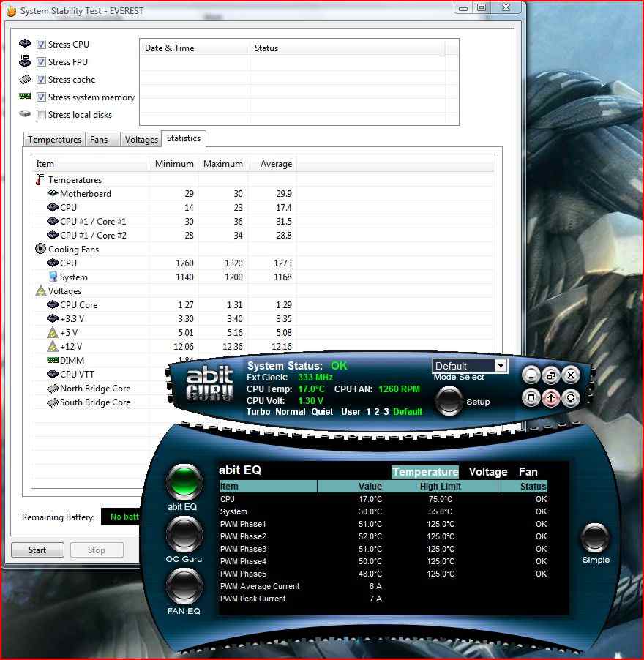Image resolution: width=644 pixels, height=660 pixels.
Task: Click the thermometer icon of the Temperatures group
Action: (x=40, y=180)
